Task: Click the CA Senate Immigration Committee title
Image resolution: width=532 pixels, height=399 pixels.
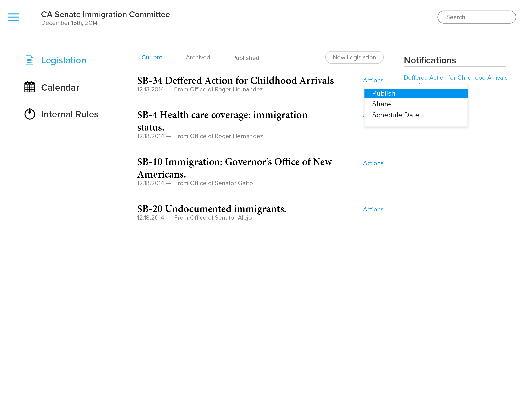Action: coord(105,14)
